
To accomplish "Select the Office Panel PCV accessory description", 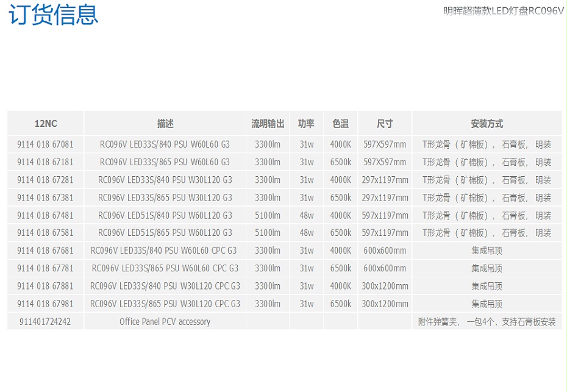I will click(x=165, y=321).
